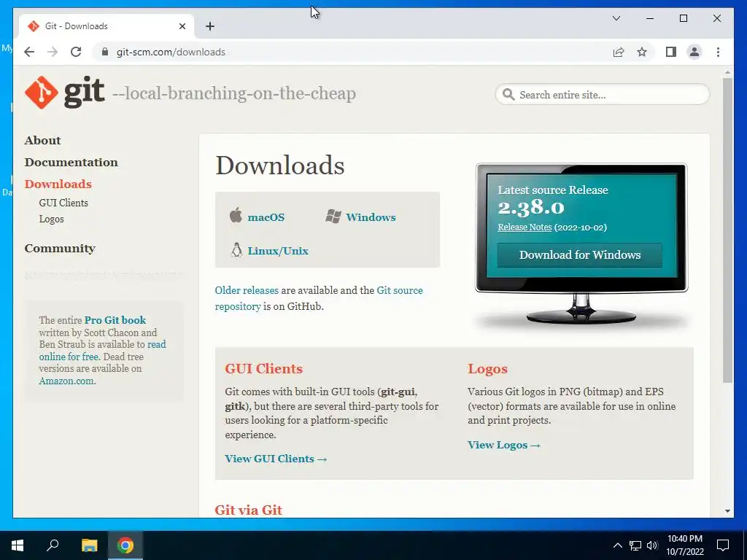Open the Chrome side panel icon
The image size is (747, 560).
click(x=671, y=52)
